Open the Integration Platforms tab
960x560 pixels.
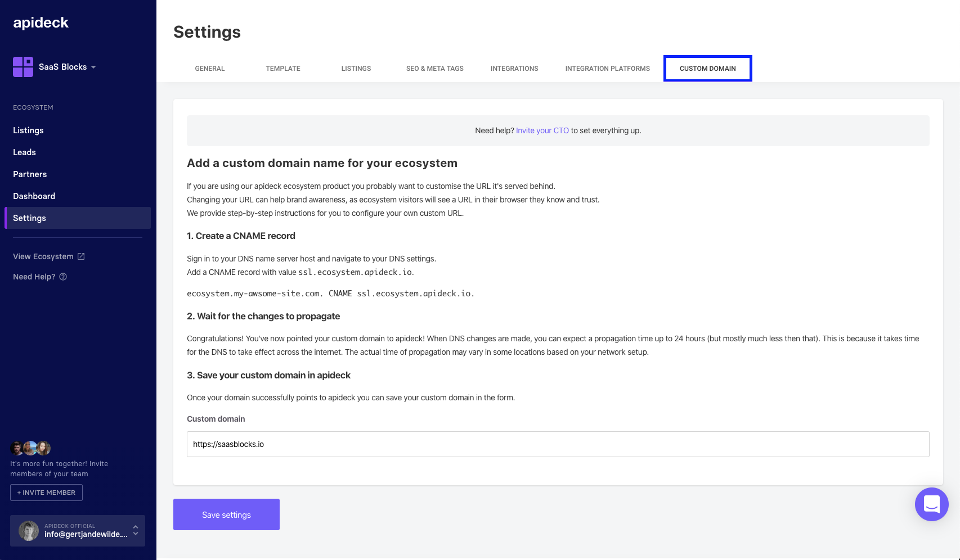[x=608, y=69]
